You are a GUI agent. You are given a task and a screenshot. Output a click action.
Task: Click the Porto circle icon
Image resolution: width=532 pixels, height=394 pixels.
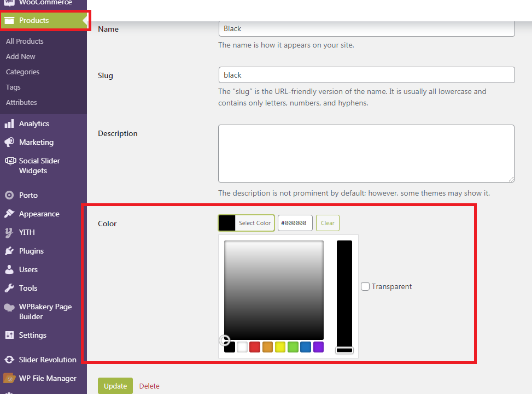coord(9,195)
